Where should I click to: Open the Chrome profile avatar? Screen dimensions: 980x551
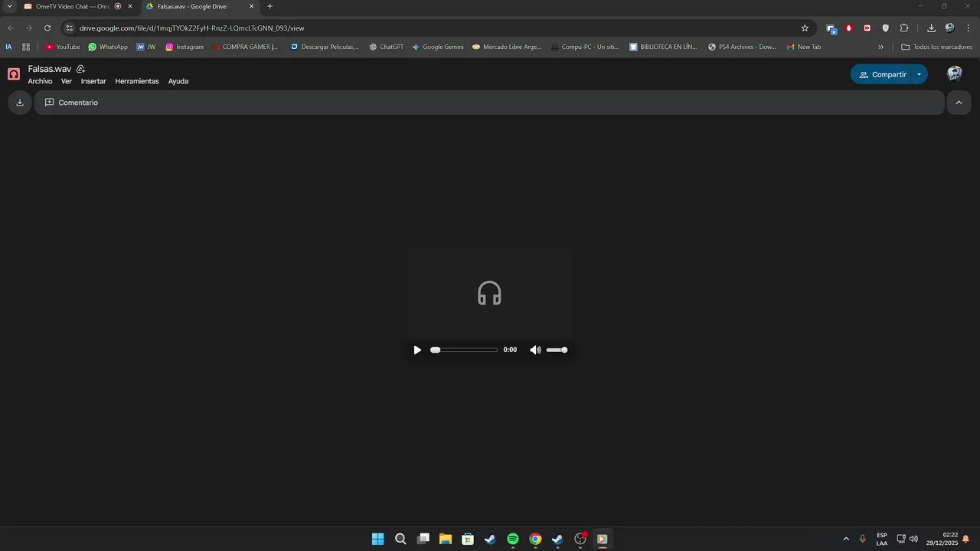coord(949,28)
